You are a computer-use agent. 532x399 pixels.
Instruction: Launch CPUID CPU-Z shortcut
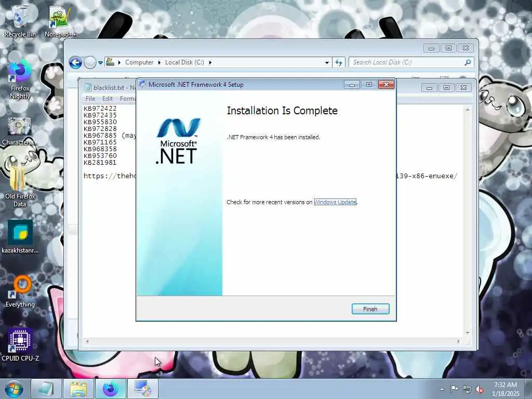(x=20, y=344)
